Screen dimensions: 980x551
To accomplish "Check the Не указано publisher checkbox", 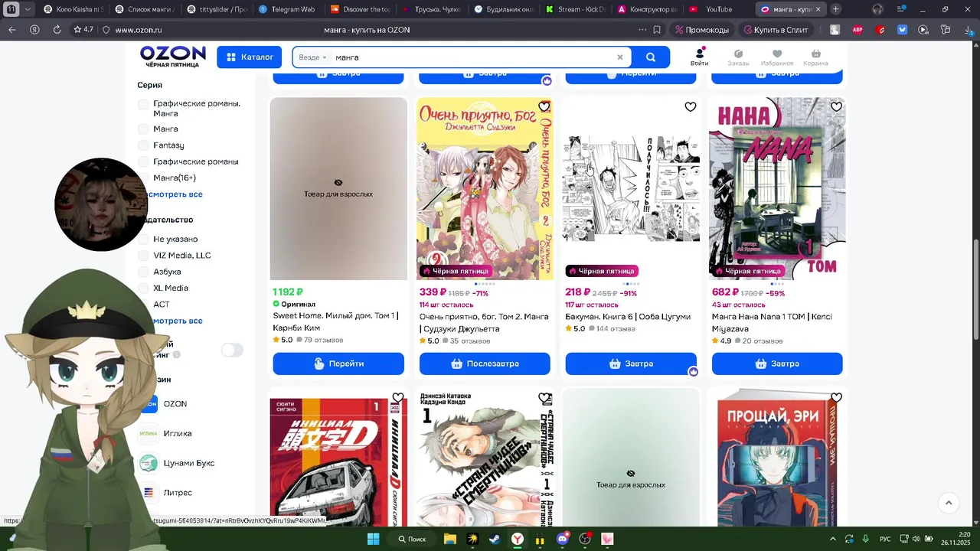I will [x=143, y=239].
